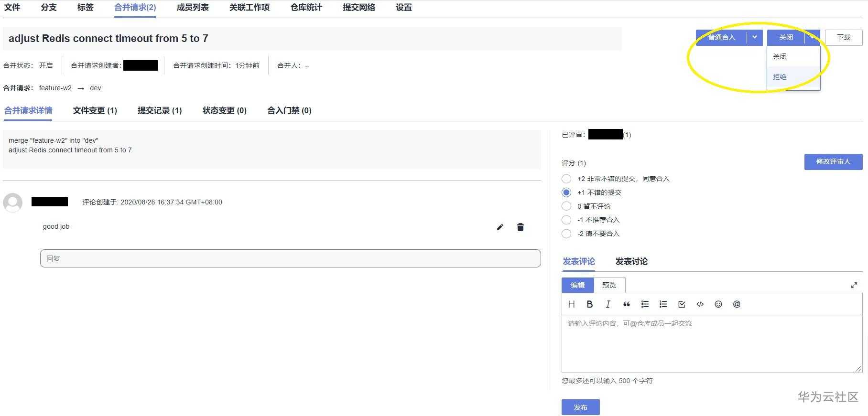Select '+2 非常不错的提交，同意合入' rating
868x416 pixels.
[x=566, y=179]
